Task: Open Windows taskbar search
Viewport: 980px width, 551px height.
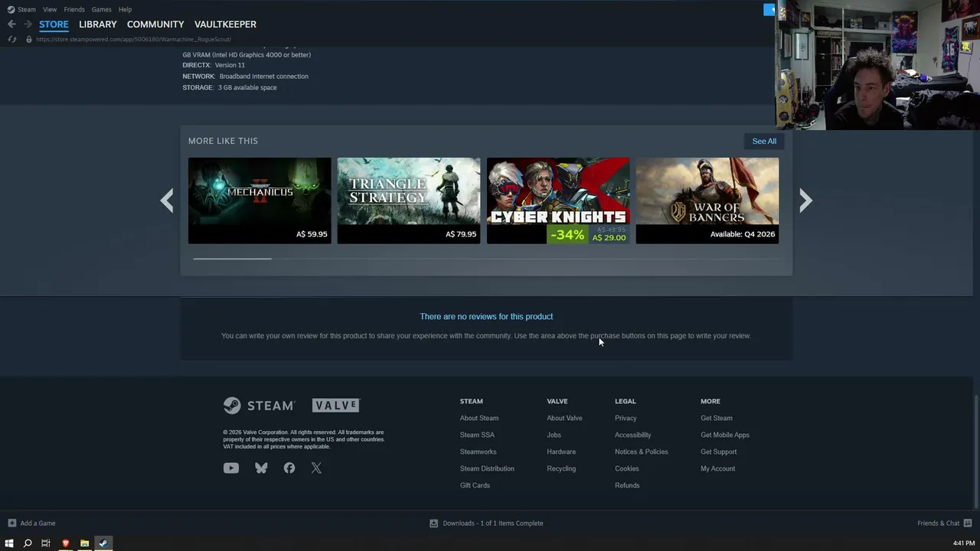Action: point(28,543)
